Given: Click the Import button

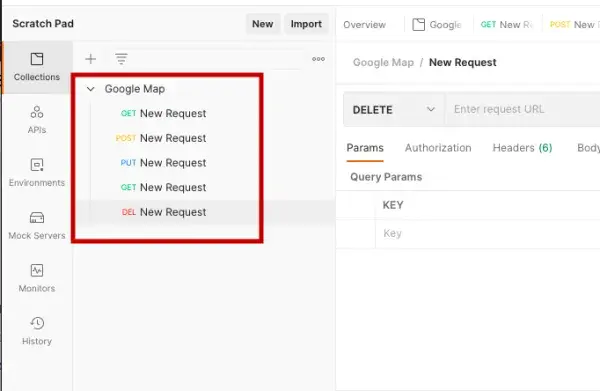Looking at the screenshot, I should (306, 24).
